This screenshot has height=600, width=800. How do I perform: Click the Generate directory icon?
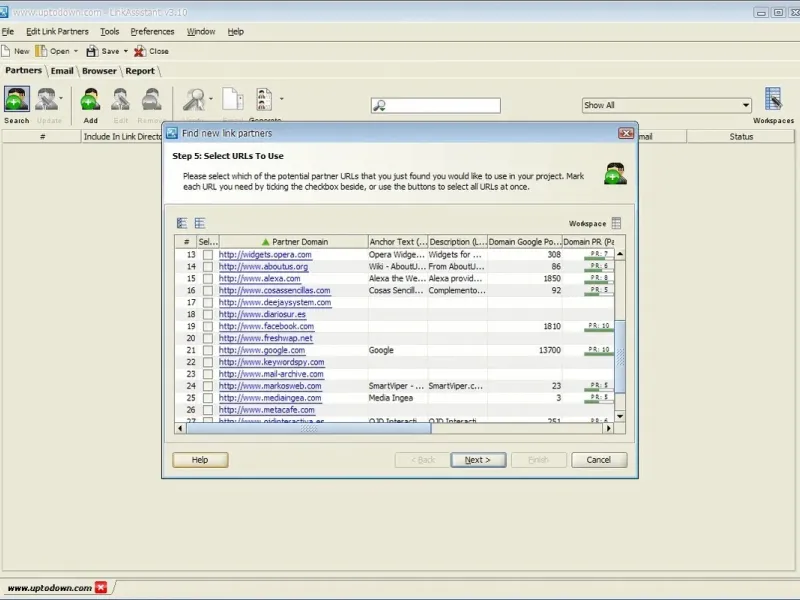click(x=264, y=99)
